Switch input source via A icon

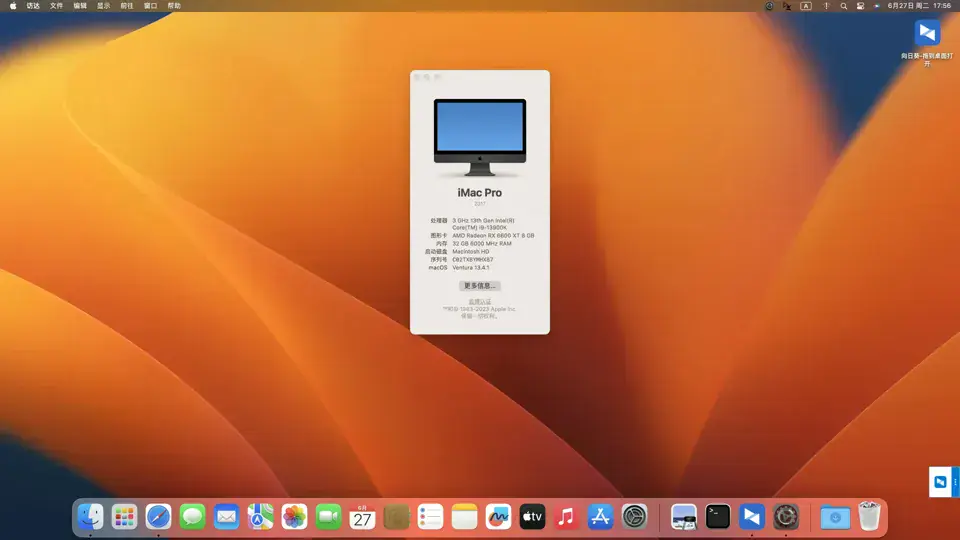tap(806, 6)
